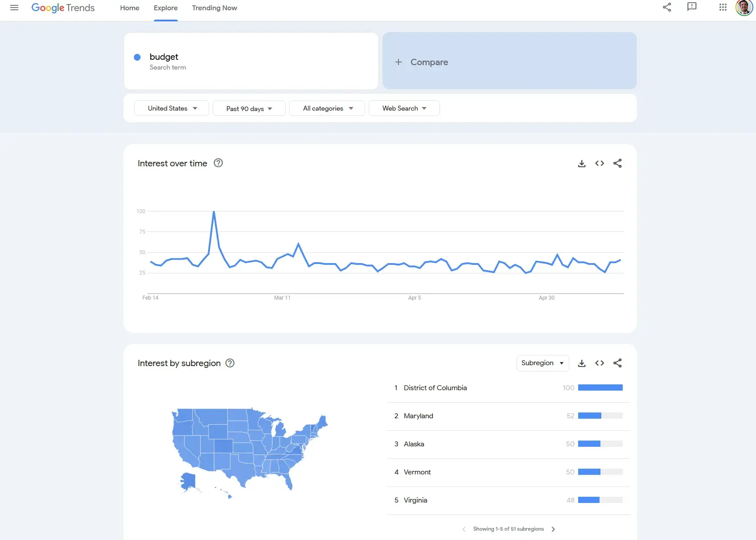756x540 pixels.
Task: Go to the Home tab
Action: pyautogui.click(x=129, y=8)
